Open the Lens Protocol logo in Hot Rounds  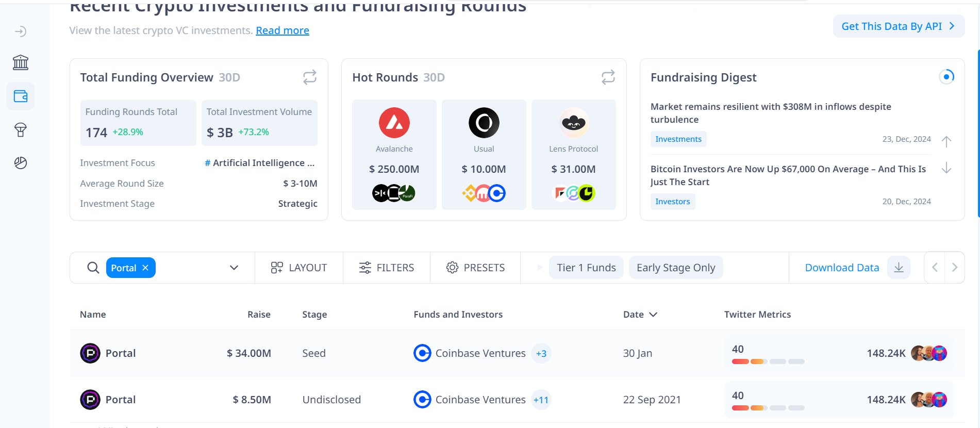tap(574, 123)
